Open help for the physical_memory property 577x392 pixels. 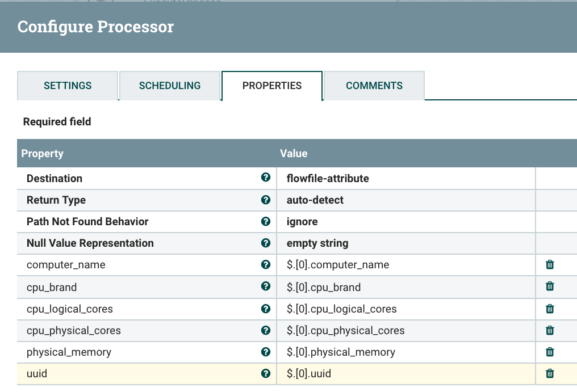coord(266,352)
